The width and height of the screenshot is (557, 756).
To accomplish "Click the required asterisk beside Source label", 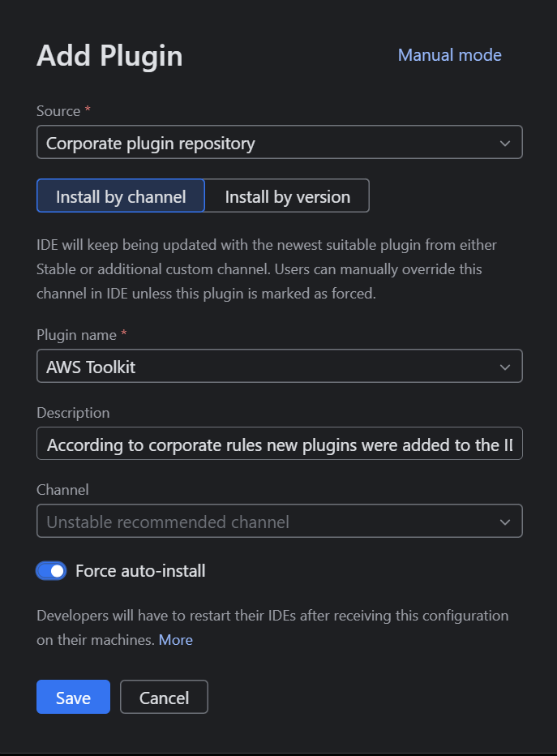I will [x=87, y=110].
